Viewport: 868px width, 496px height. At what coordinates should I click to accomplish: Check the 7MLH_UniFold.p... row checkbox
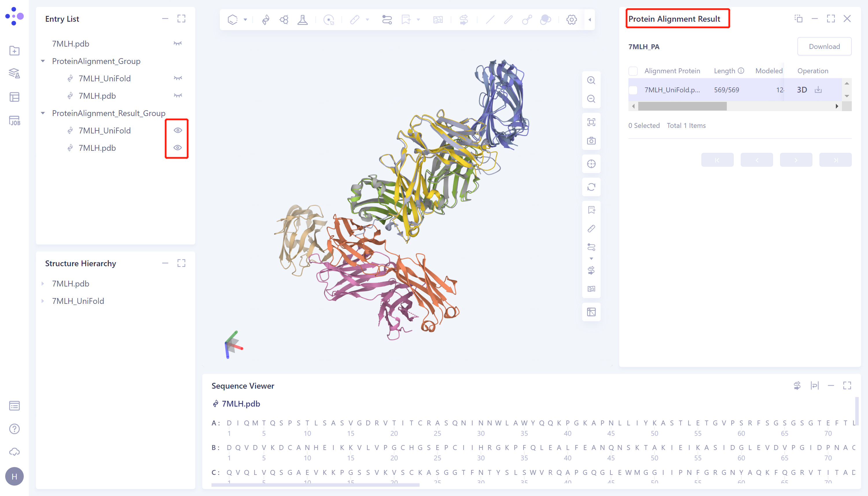633,90
